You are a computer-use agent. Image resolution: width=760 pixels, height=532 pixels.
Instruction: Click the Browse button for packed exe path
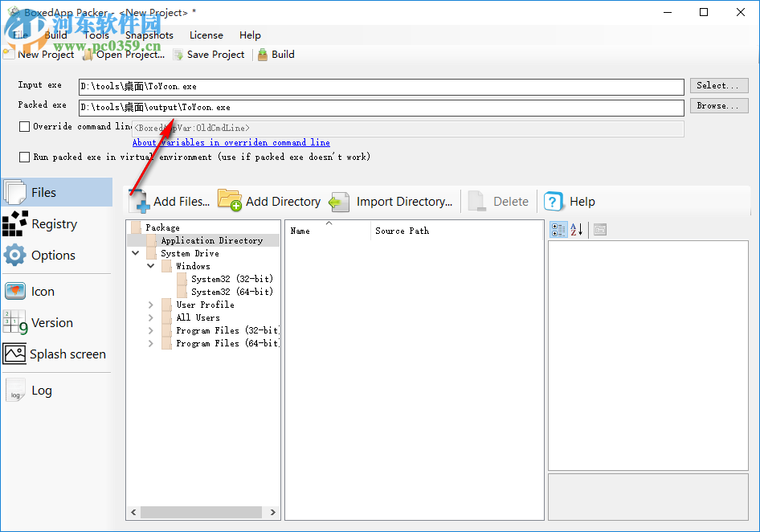tap(718, 104)
